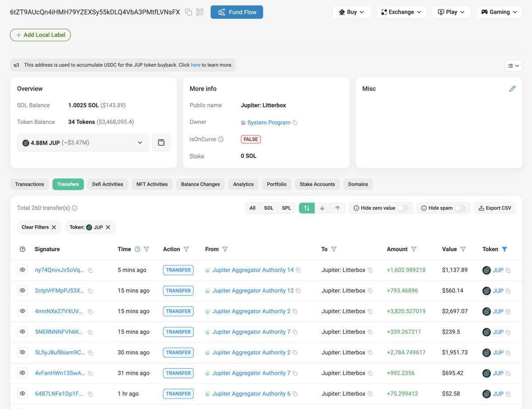
Task: Click the clock icon next to Time
Action: pos(137,249)
